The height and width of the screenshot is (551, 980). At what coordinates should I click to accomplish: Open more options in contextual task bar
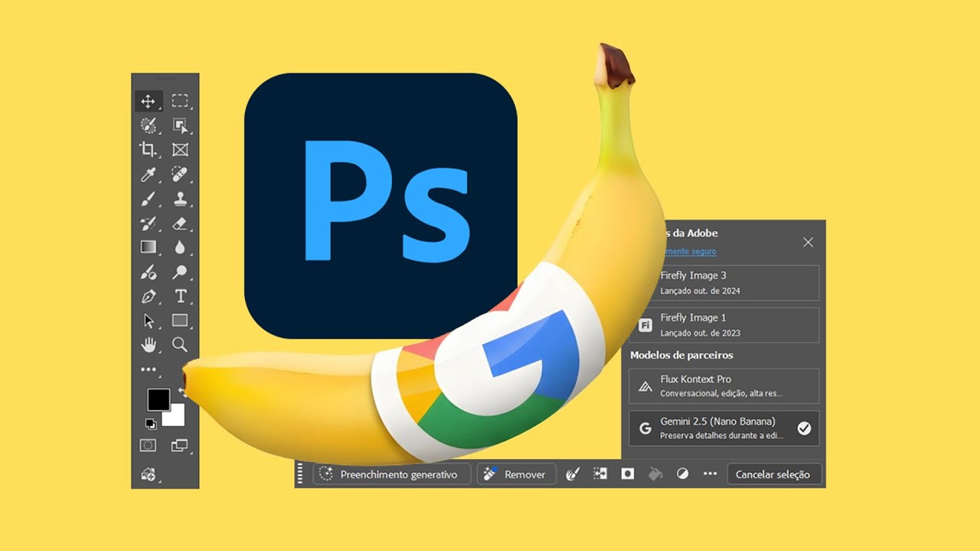[x=710, y=474]
